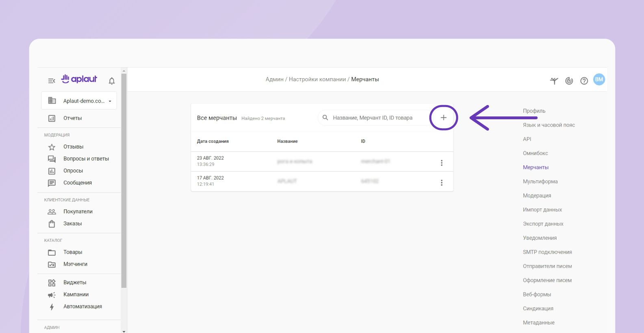Open Автоматизация in the sidebar
The height and width of the screenshot is (333, 644).
(x=83, y=307)
